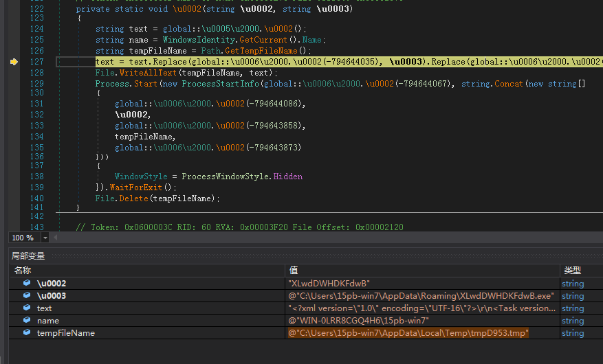Select the \u0002 row name in locals
The image size is (603, 364).
tap(52, 284)
